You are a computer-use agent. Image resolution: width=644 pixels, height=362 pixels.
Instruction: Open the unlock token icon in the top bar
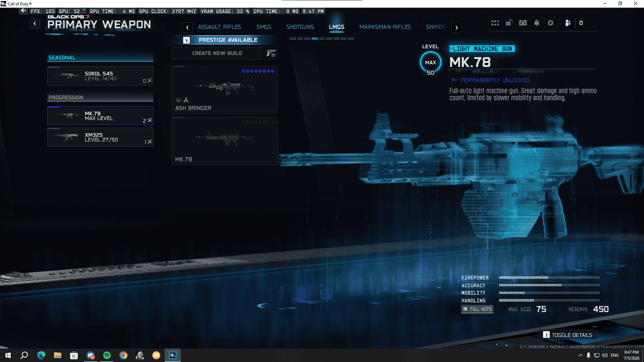point(509,23)
